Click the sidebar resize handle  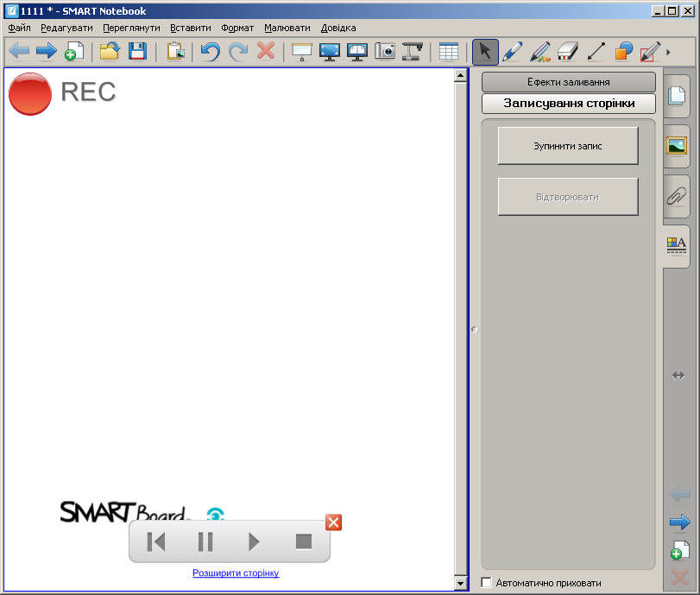pos(474,330)
